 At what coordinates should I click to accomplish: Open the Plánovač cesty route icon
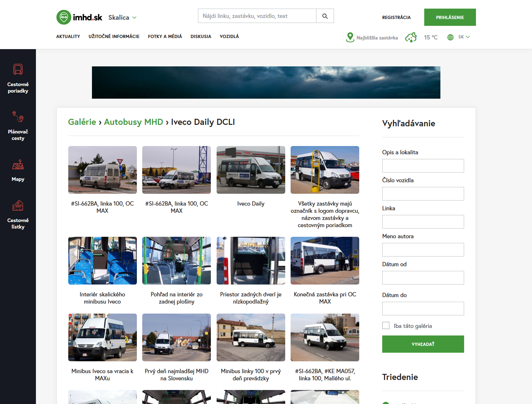pos(18,117)
